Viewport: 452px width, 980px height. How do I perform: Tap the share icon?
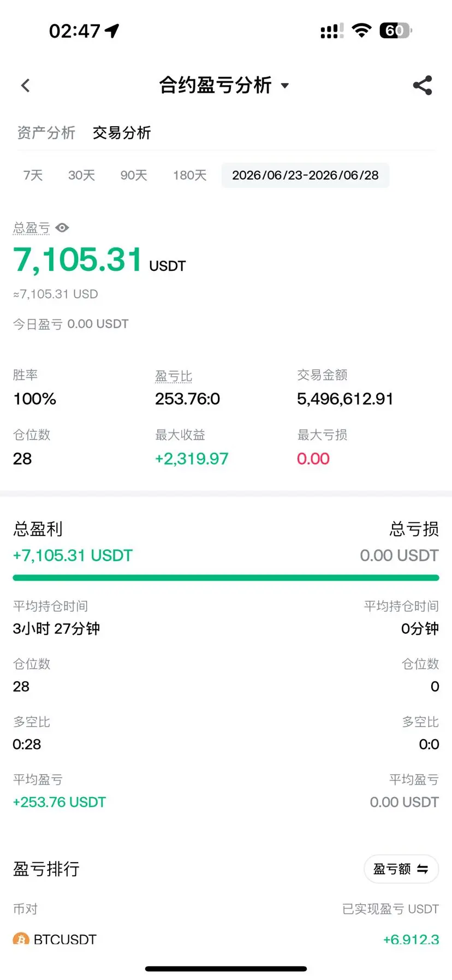[x=423, y=86]
